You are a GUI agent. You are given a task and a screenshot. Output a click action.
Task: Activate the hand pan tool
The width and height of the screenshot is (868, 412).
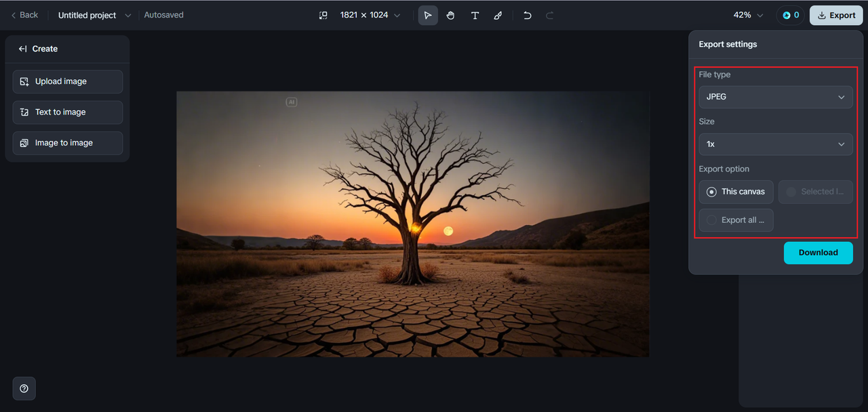pos(451,15)
